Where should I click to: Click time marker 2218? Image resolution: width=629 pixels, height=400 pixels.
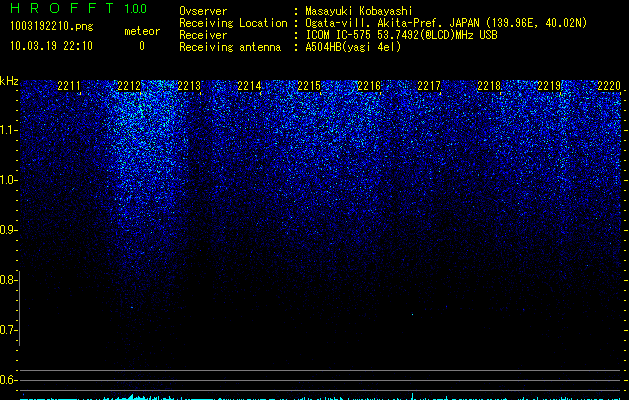pos(489,86)
